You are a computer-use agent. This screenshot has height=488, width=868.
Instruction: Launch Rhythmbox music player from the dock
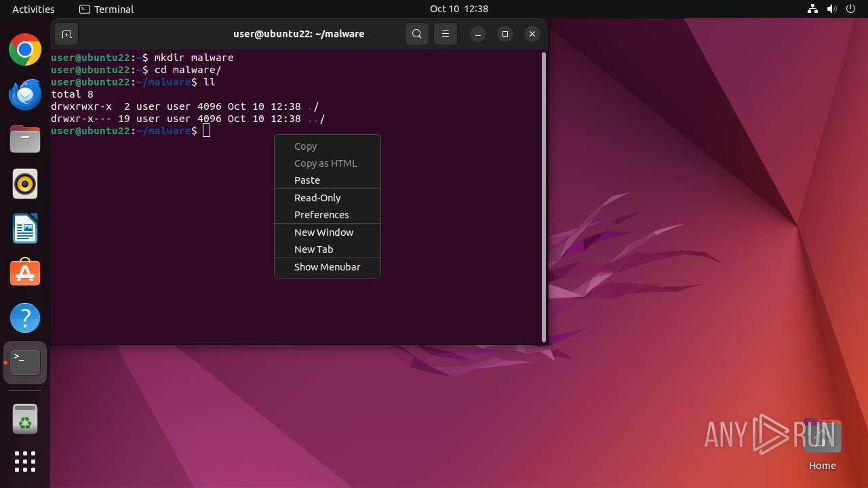[x=25, y=184]
